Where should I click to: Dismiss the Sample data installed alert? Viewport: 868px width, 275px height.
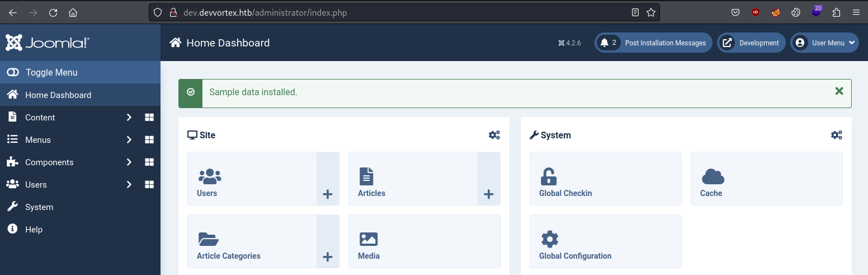(x=839, y=91)
